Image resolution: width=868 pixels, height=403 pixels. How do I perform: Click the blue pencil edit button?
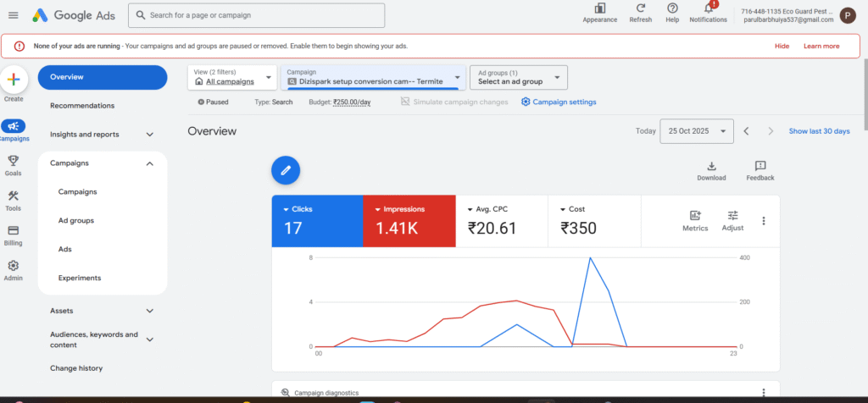point(286,170)
